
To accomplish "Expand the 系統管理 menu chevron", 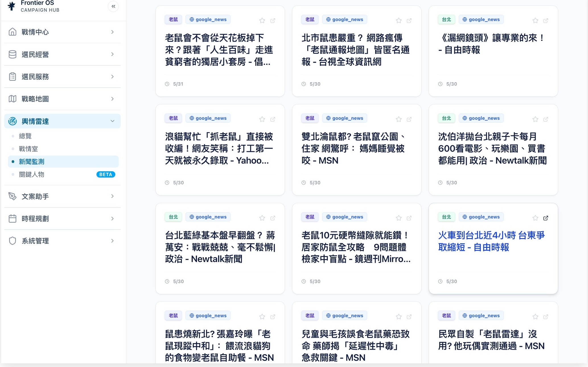I will 112,241.
